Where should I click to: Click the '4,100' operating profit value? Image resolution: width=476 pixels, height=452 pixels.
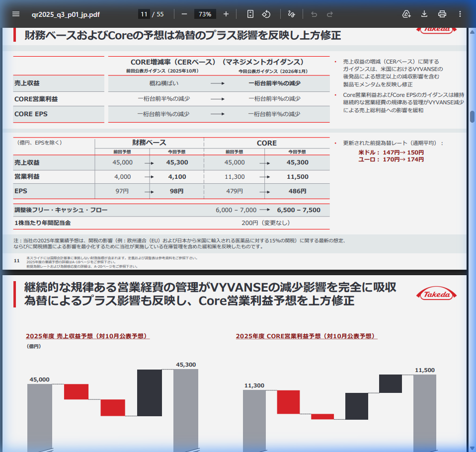pos(177,177)
